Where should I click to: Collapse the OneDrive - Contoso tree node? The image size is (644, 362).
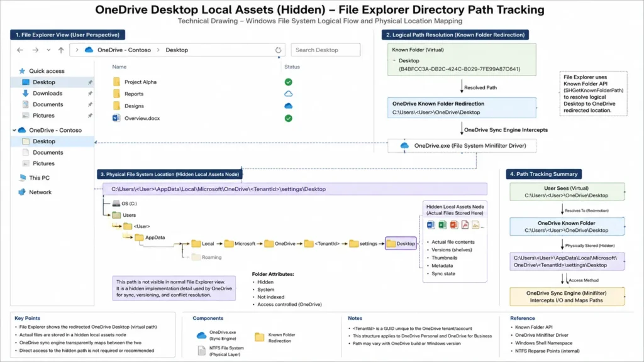pyautogui.click(x=14, y=130)
